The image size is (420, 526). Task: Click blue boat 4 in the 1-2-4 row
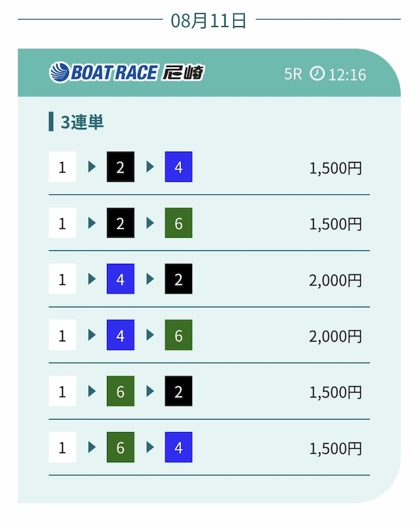(x=178, y=167)
